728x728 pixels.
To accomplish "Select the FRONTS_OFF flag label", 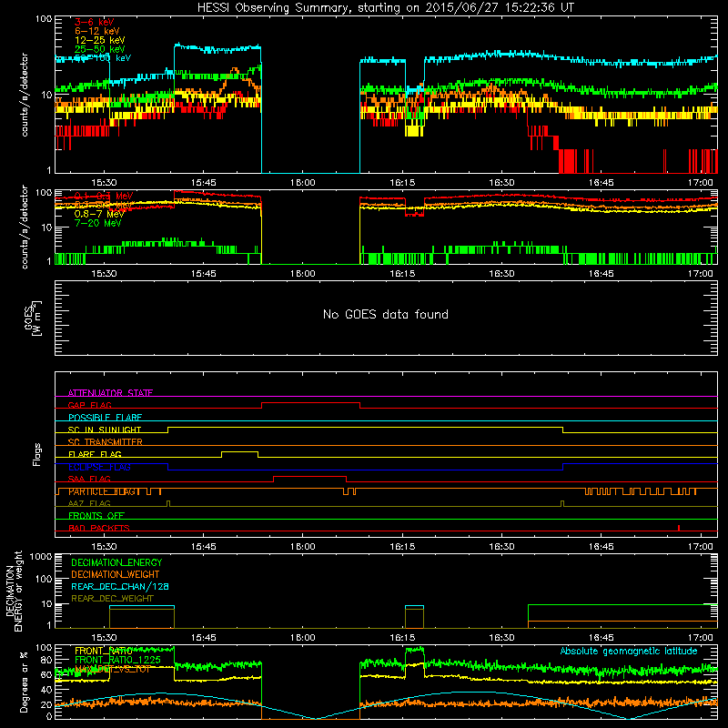I will click(96, 516).
